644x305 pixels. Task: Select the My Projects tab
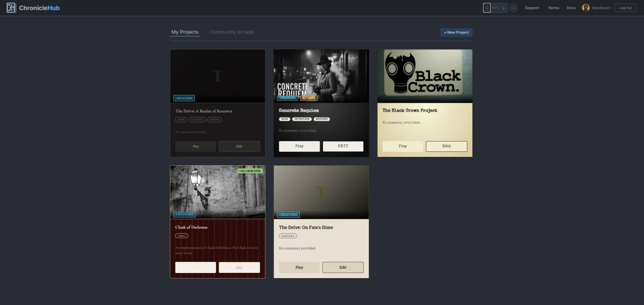(185, 32)
